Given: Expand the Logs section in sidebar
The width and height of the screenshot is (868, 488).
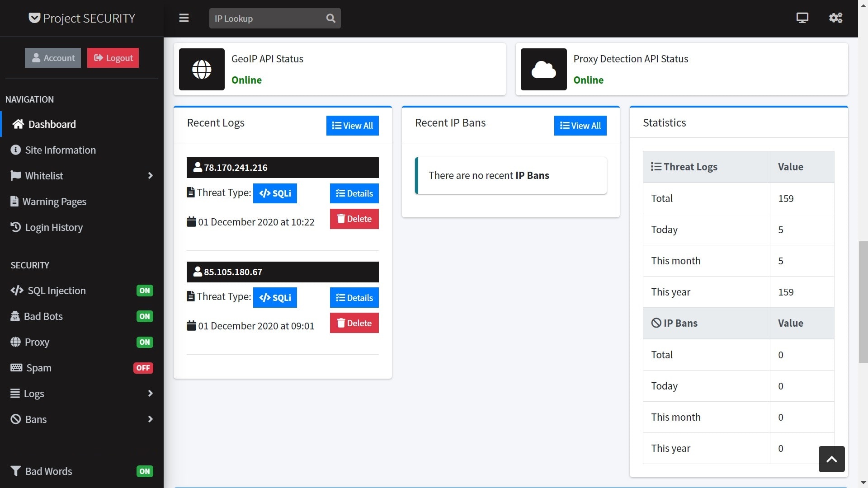Looking at the screenshot, I should pos(82,394).
